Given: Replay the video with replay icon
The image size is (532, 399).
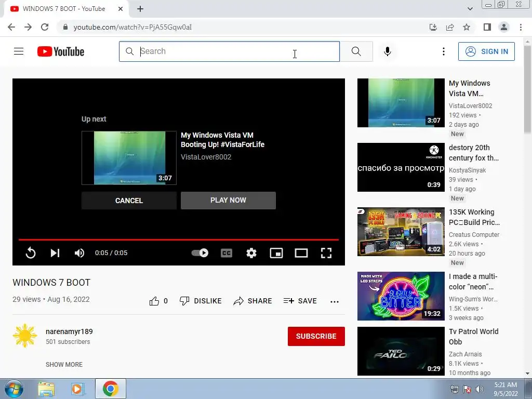Looking at the screenshot, I should 31,253.
